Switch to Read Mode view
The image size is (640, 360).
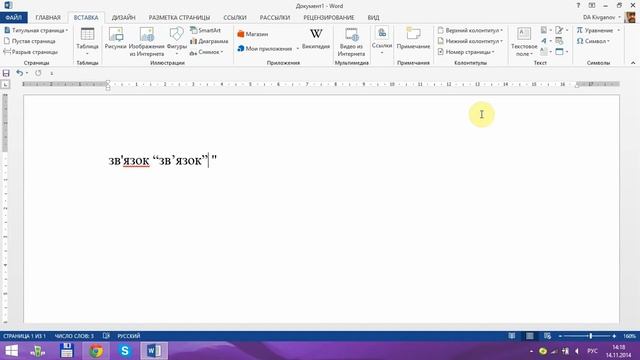click(x=511, y=336)
